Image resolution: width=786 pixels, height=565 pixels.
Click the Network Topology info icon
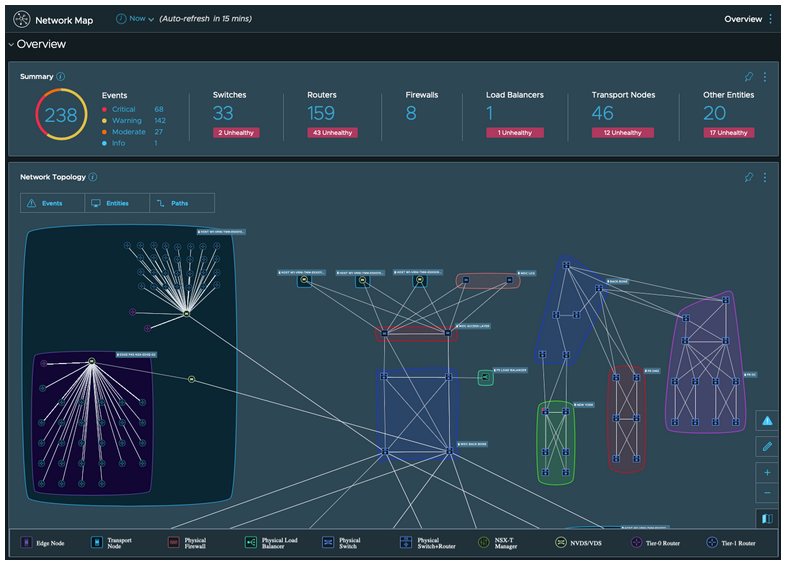(x=93, y=177)
